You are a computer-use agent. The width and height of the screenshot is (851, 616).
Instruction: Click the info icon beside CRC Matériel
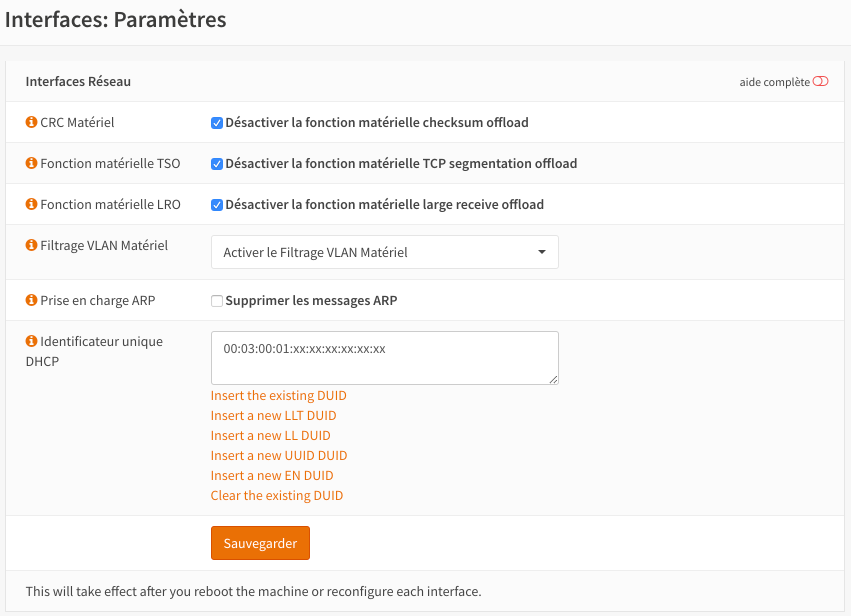(x=31, y=122)
